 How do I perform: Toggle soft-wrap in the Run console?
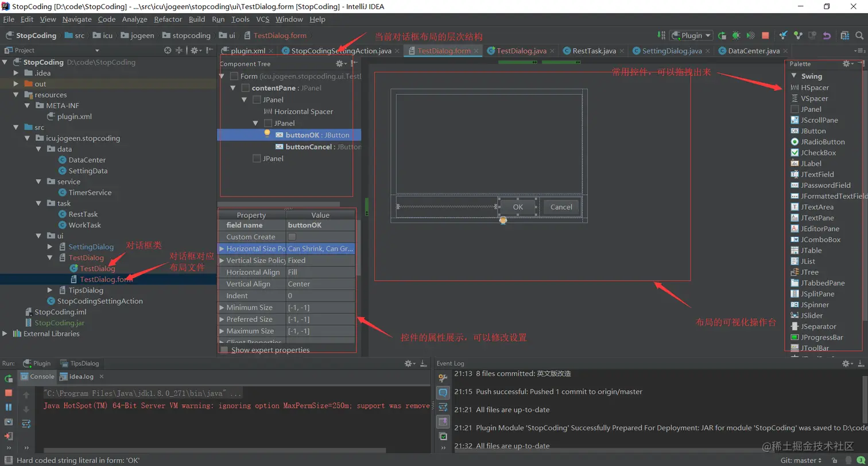(x=26, y=423)
